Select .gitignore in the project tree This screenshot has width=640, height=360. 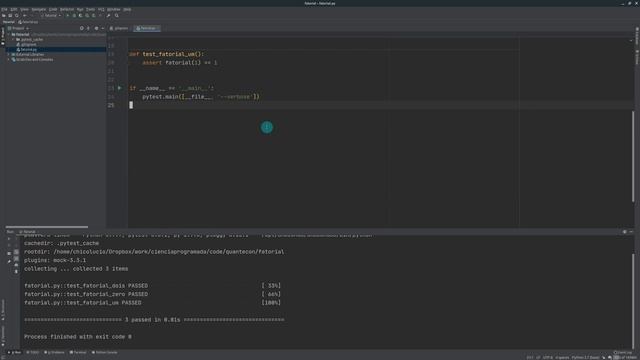(x=27, y=44)
